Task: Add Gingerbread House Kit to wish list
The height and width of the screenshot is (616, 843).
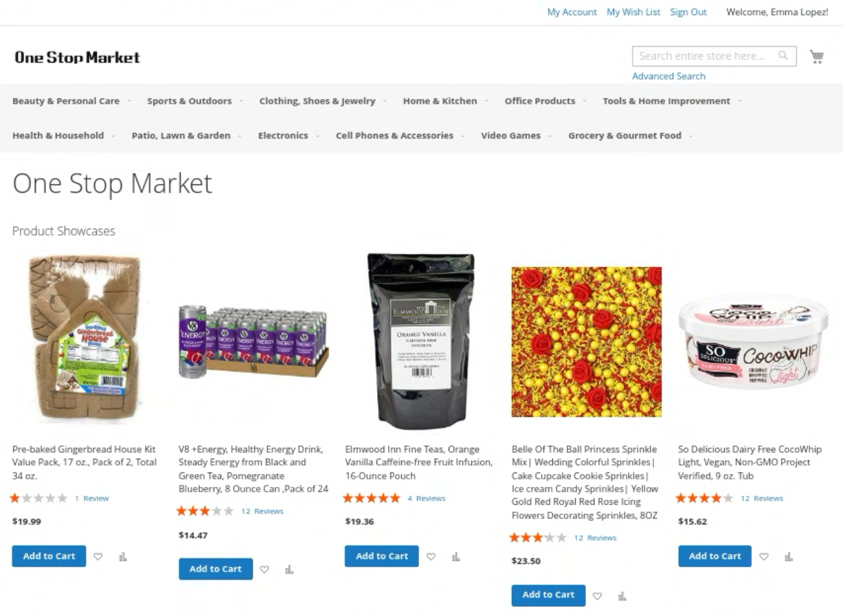Action: pyautogui.click(x=98, y=556)
